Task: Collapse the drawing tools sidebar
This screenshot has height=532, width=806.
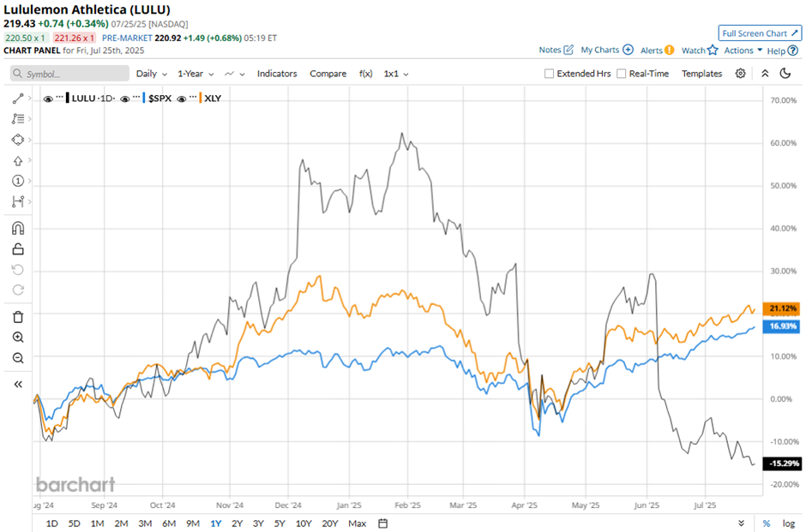Action: 18,384
